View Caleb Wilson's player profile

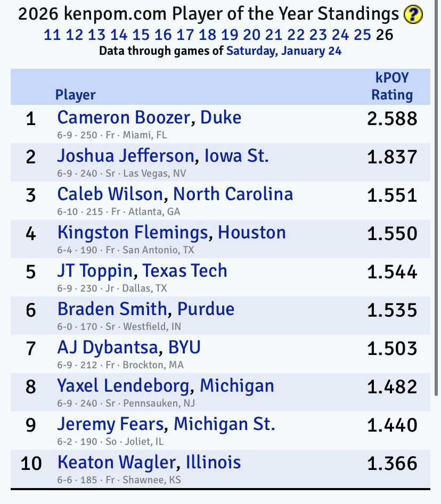(x=110, y=194)
